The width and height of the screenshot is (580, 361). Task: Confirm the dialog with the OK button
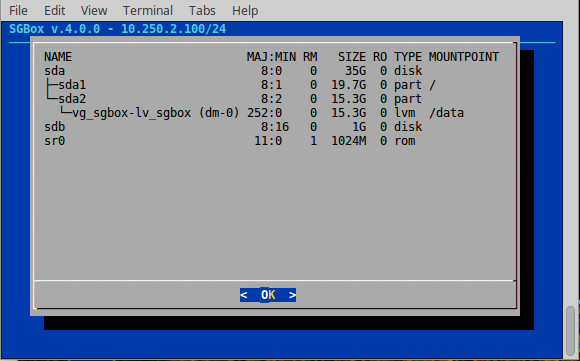pyautogui.click(x=268, y=295)
